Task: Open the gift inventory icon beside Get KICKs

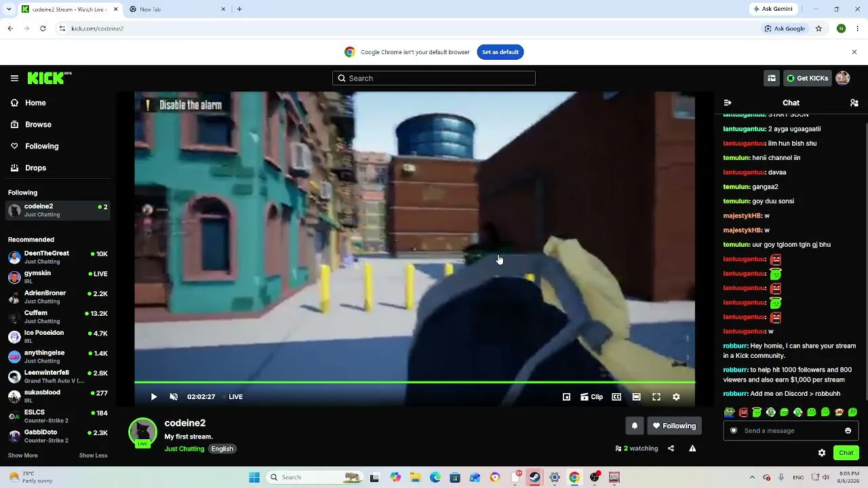Action: point(771,79)
